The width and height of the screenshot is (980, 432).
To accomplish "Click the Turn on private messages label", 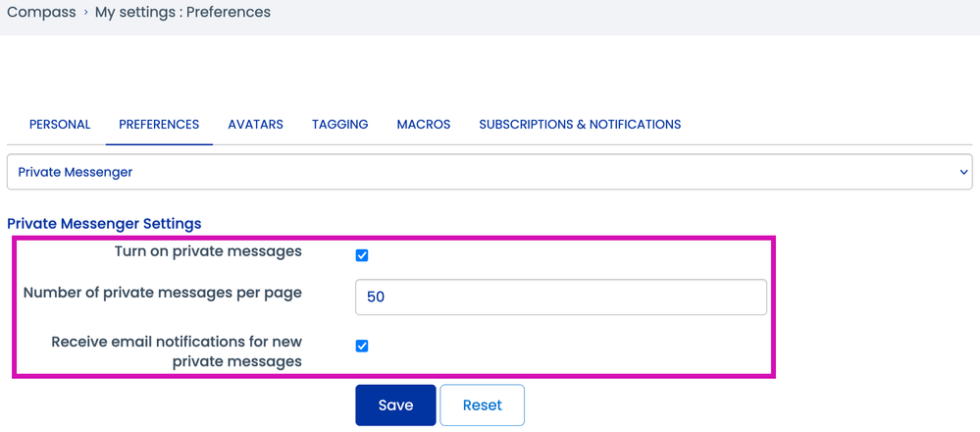I will pos(208,251).
